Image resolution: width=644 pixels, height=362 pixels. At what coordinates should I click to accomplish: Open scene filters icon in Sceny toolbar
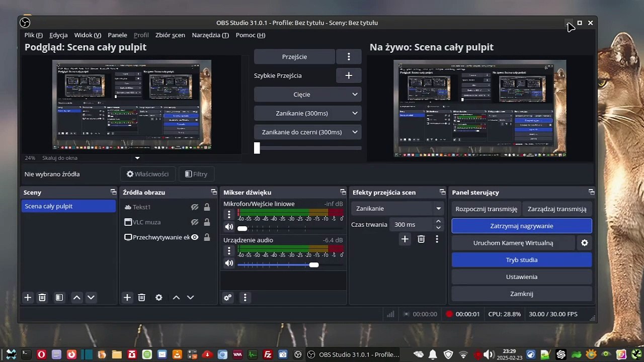pos(59,298)
